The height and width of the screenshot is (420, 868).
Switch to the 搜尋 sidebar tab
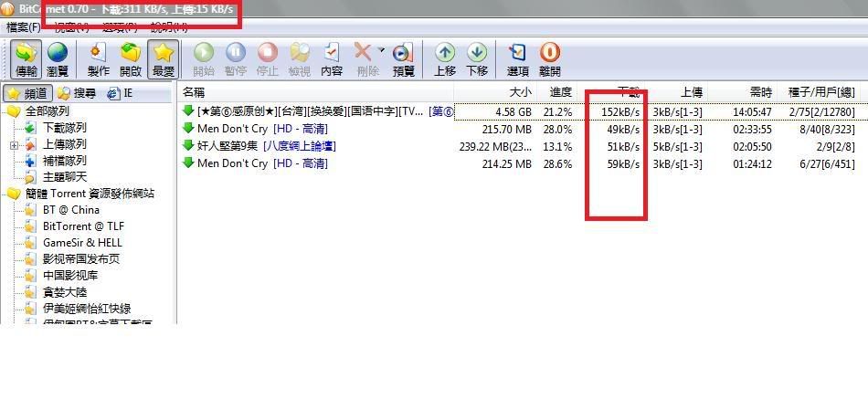click(x=76, y=93)
